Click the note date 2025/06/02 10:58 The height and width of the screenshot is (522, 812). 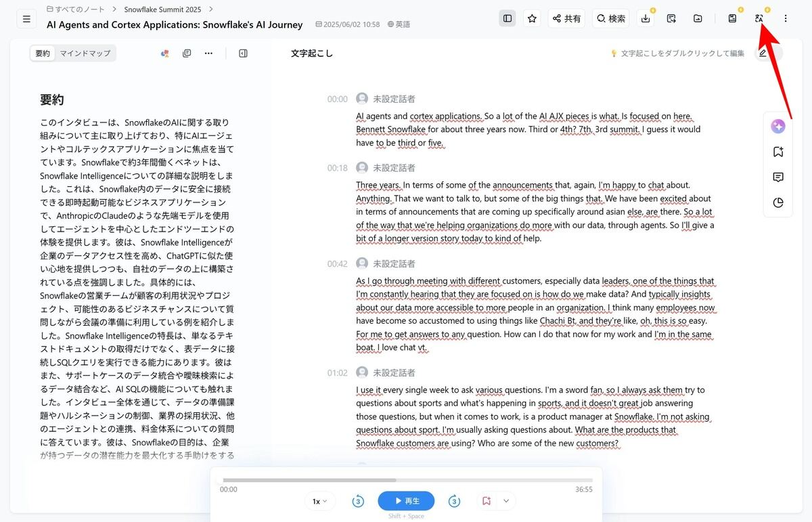point(347,24)
